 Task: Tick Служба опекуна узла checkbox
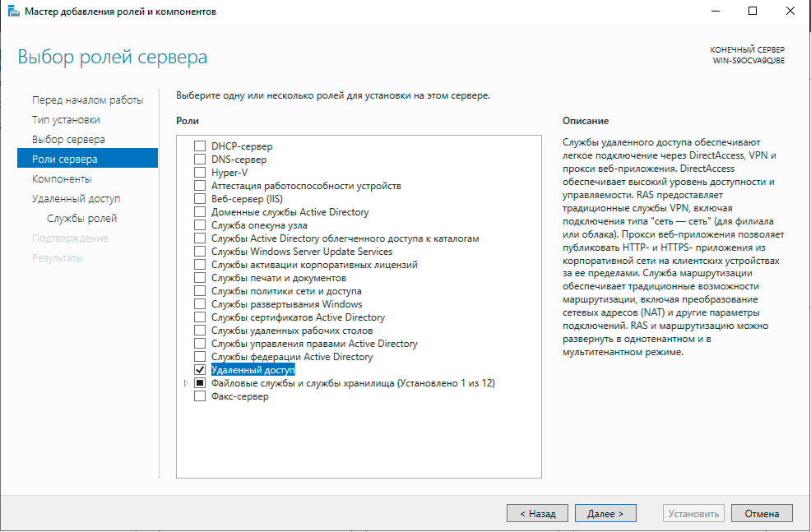[x=200, y=225]
